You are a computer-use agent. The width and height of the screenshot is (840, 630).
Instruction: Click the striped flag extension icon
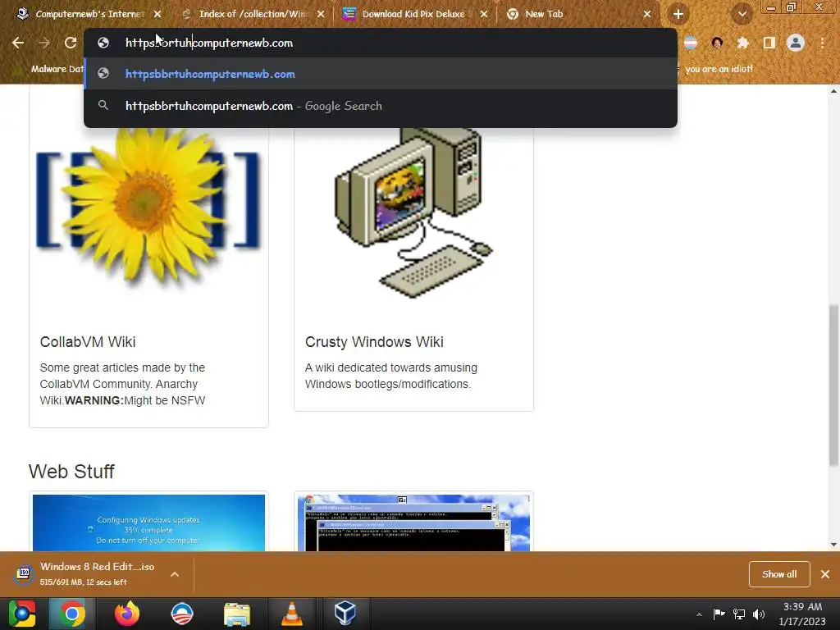pos(691,43)
